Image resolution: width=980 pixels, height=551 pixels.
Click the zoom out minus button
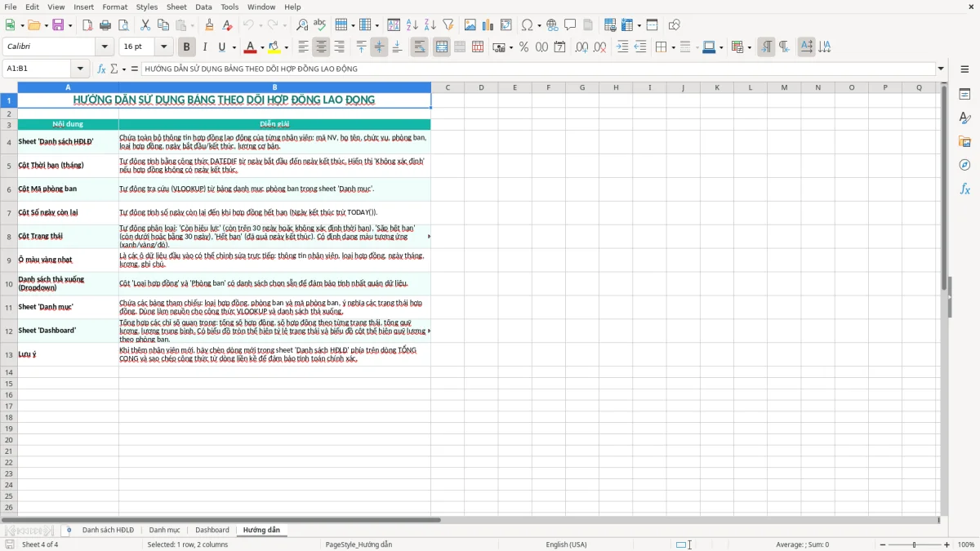tap(883, 544)
